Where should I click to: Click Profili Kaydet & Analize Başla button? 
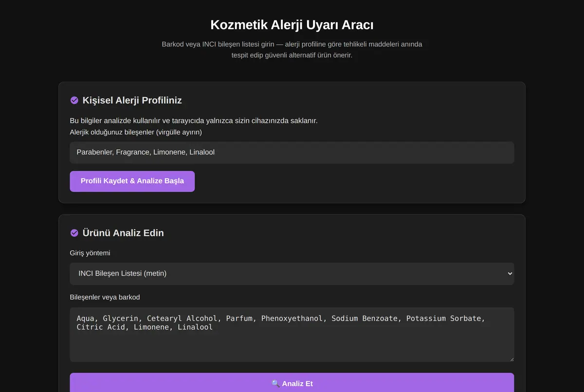tap(132, 181)
